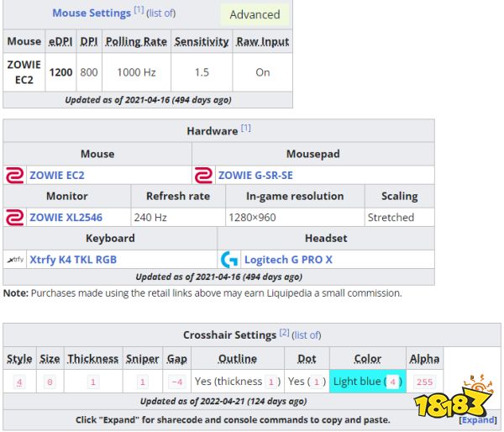Select the crosshair gap value -4
This screenshot has width=504, height=432.
pyautogui.click(x=177, y=382)
